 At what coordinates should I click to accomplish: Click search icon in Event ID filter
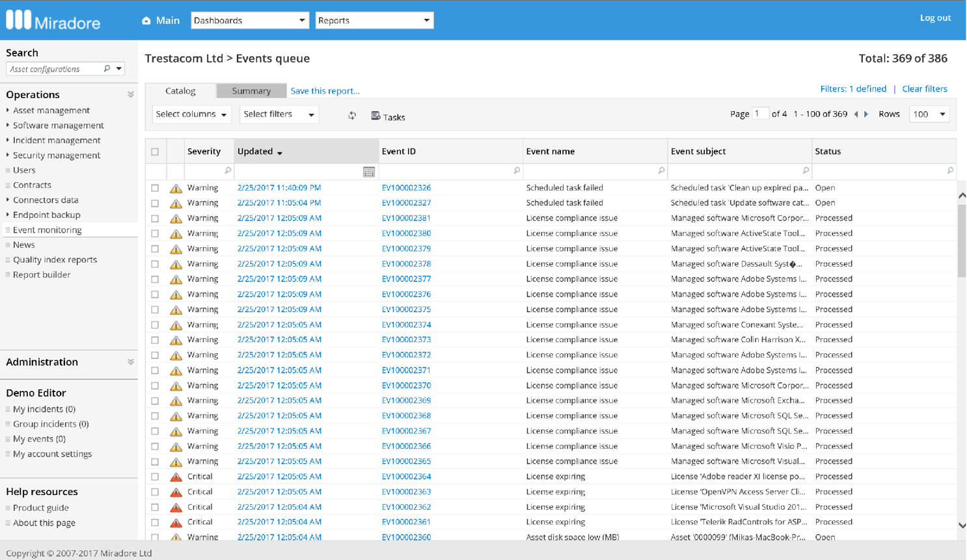coord(517,170)
